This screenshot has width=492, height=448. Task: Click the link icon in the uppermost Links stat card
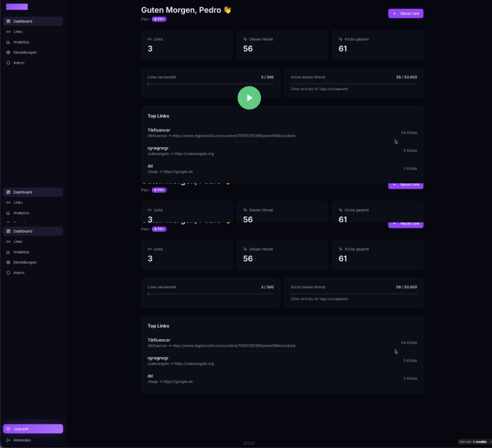pyautogui.click(x=150, y=39)
